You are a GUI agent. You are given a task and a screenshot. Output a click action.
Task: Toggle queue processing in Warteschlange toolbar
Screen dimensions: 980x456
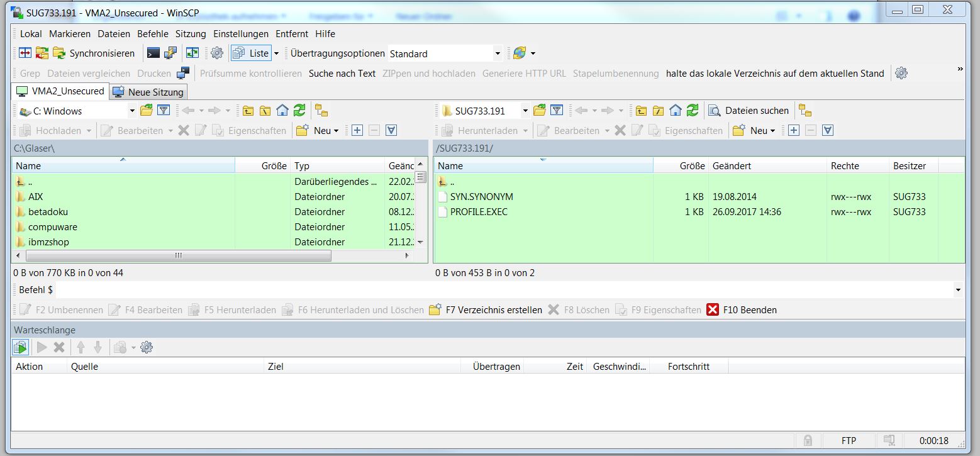click(20, 347)
